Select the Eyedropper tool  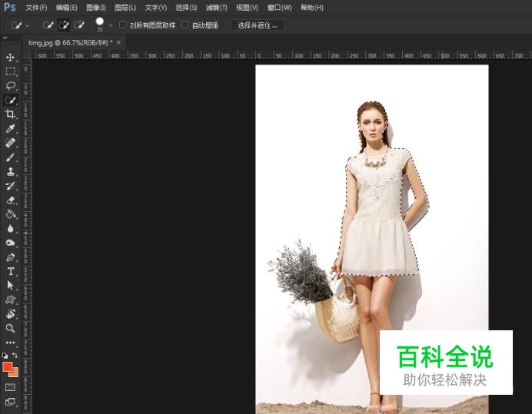coord(10,128)
